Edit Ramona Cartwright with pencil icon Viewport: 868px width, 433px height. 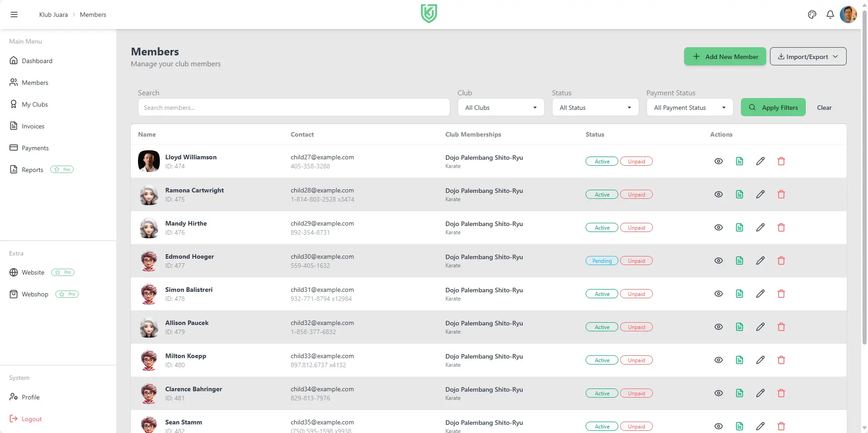pos(760,194)
